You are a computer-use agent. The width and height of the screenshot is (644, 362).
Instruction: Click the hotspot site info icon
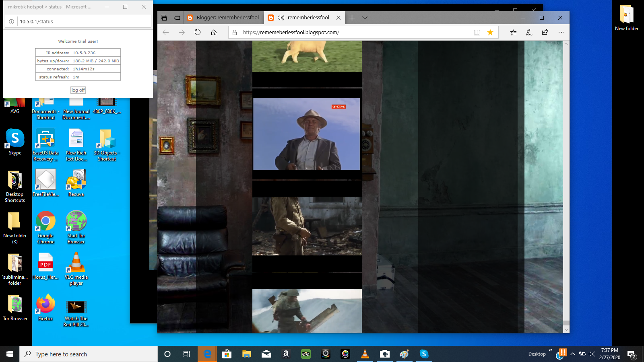pyautogui.click(x=11, y=22)
